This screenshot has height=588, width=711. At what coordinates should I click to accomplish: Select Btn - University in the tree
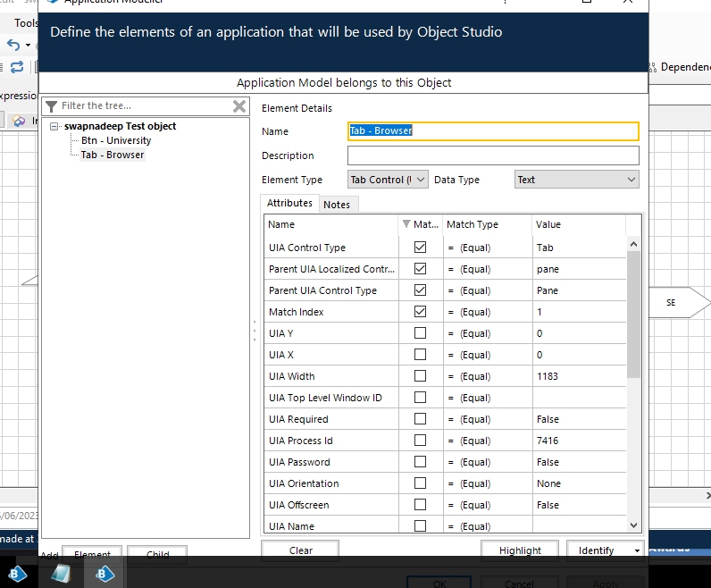click(x=116, y=140)
